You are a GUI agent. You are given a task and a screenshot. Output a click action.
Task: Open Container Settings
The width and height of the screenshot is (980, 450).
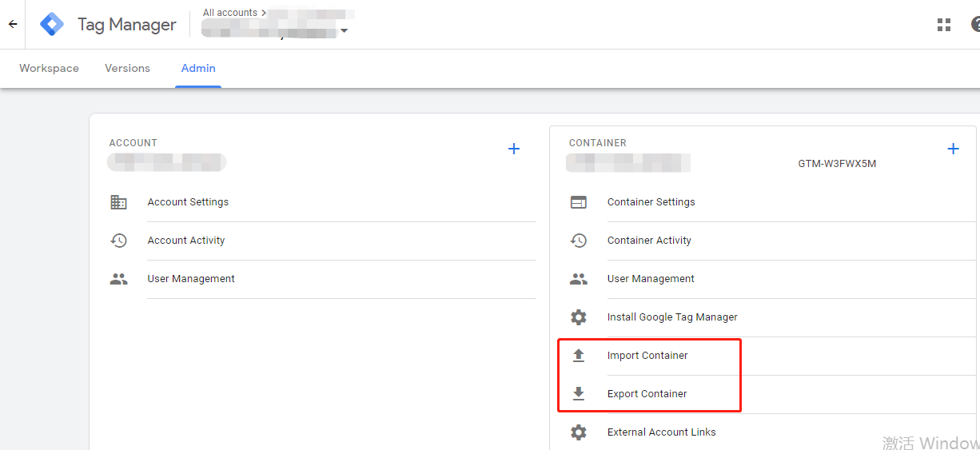[651, 202]
